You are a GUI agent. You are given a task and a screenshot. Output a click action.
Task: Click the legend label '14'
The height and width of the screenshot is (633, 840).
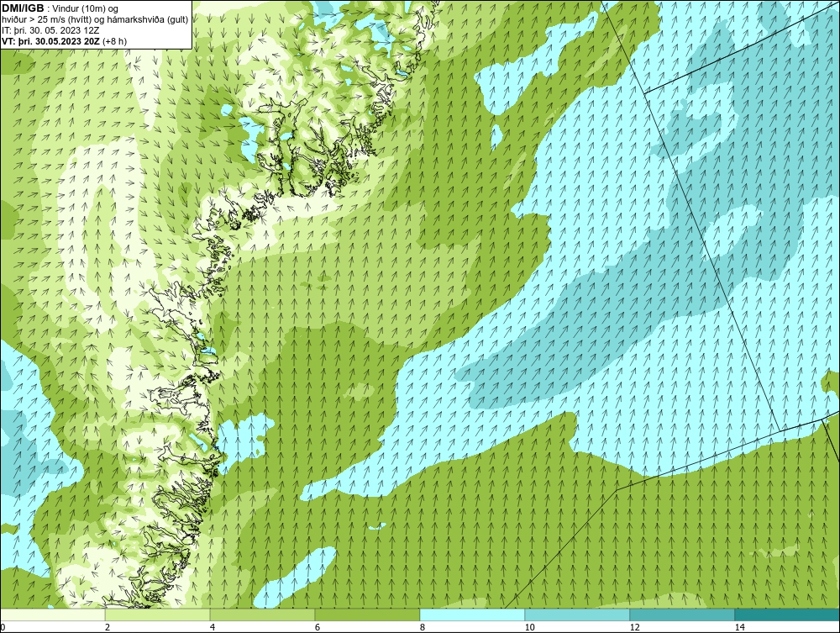739,627
